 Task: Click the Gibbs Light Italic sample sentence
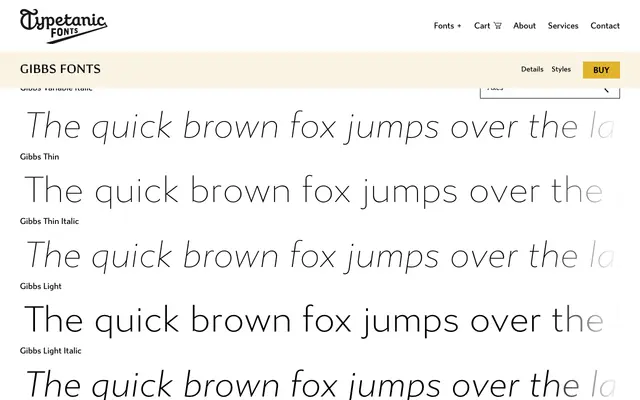coord(320,384)
